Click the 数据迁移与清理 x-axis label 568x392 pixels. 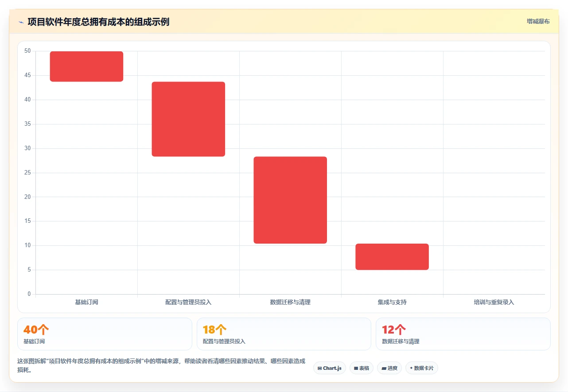tap(290, 302)
